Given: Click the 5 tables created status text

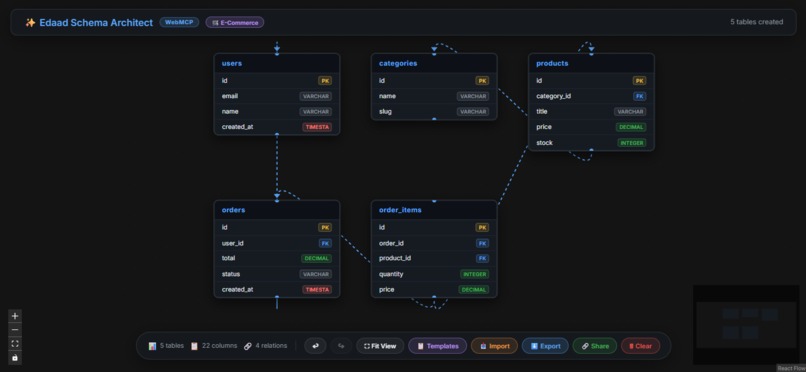Looking at the screenshot, I should pos(757,22).
